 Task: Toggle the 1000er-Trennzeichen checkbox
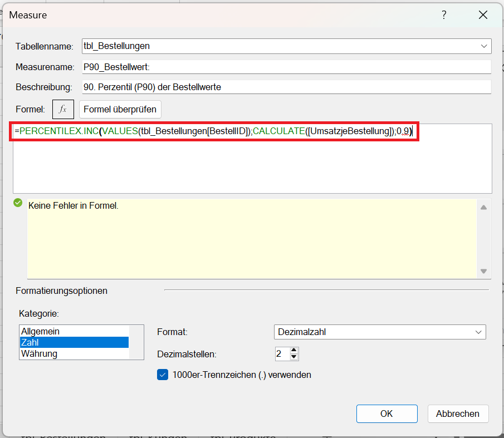coord(163,375)
